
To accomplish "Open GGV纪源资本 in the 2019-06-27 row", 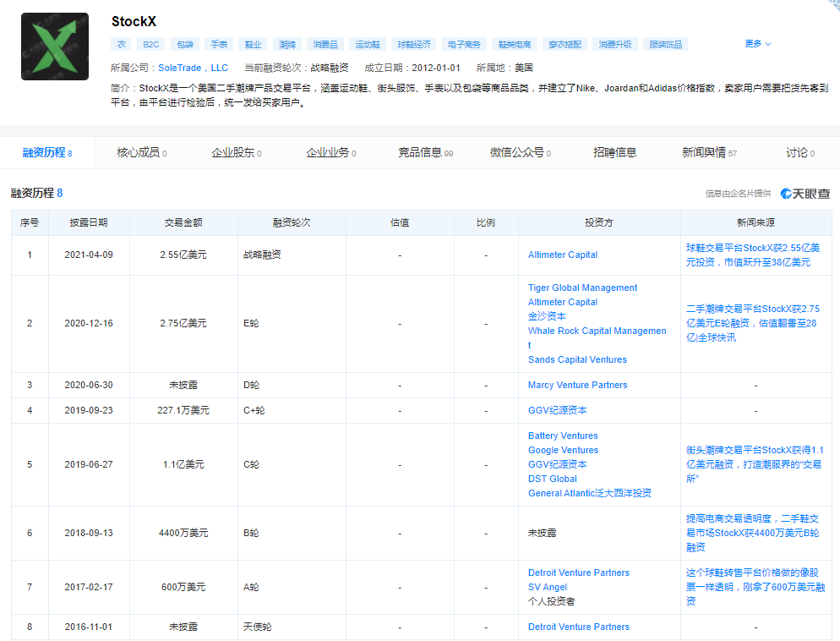I will point(557,464).
